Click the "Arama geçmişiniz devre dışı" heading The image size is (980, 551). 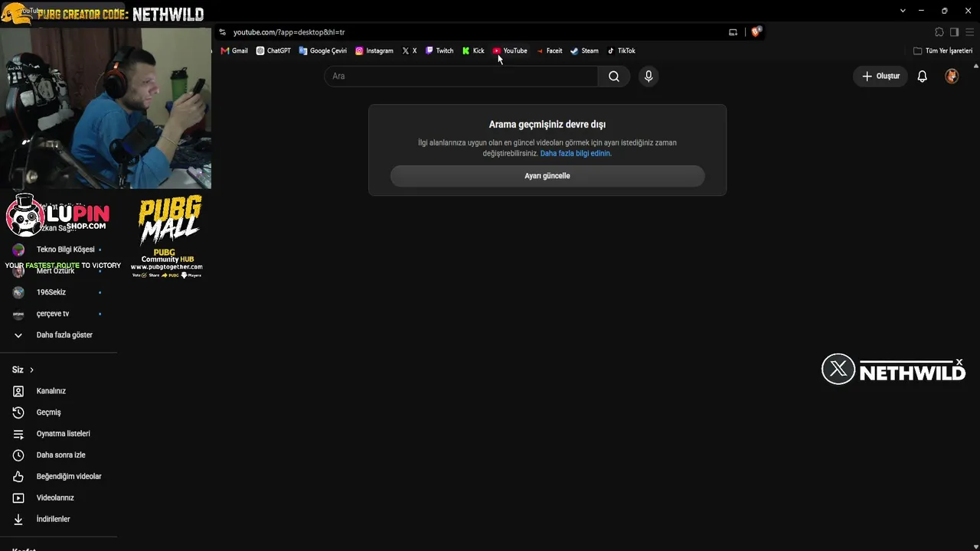click(x=547, y=125)
